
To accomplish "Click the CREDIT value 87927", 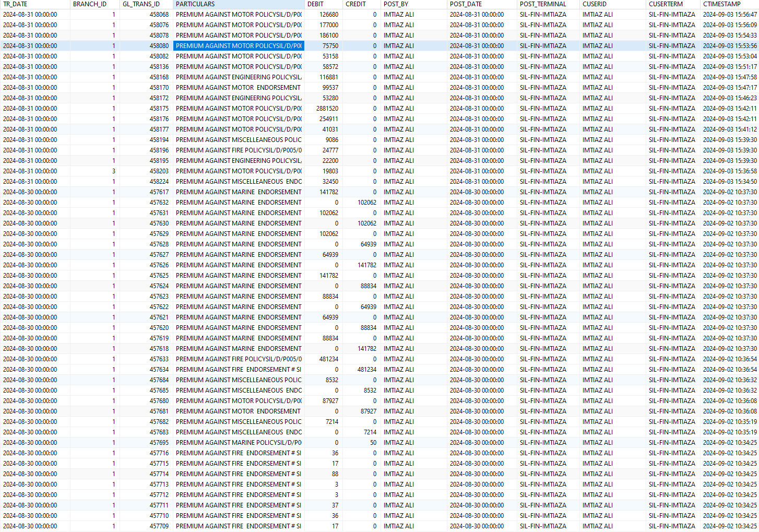I will [x=369, y=411].
